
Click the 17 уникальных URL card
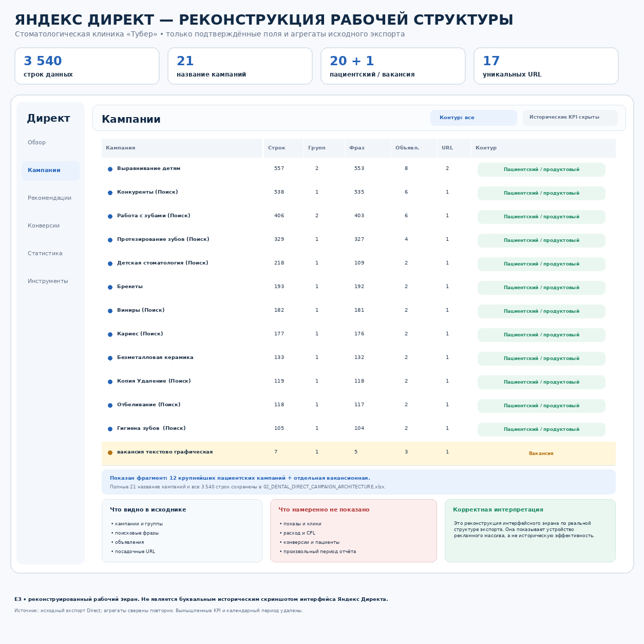(x=546, y=66)
